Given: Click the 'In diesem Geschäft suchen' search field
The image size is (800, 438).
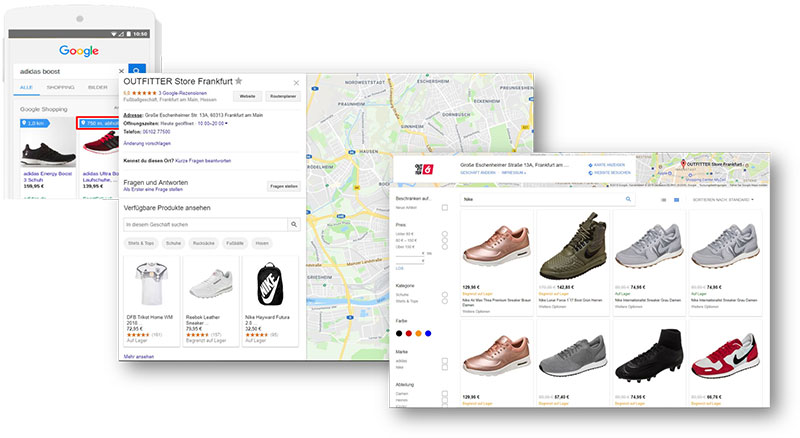Looking at the screenshot, I should click(206, 224).
